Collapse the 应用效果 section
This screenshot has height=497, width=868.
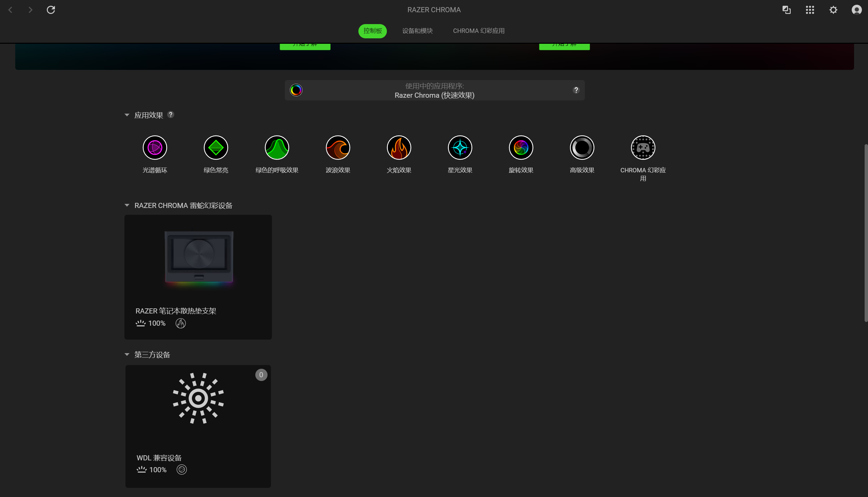(126, 115)
